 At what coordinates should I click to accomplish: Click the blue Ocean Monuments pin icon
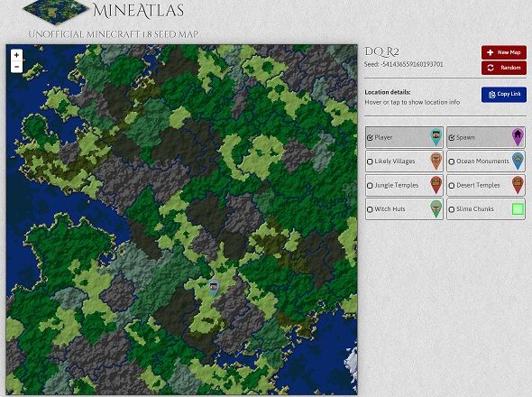point(518,161)
